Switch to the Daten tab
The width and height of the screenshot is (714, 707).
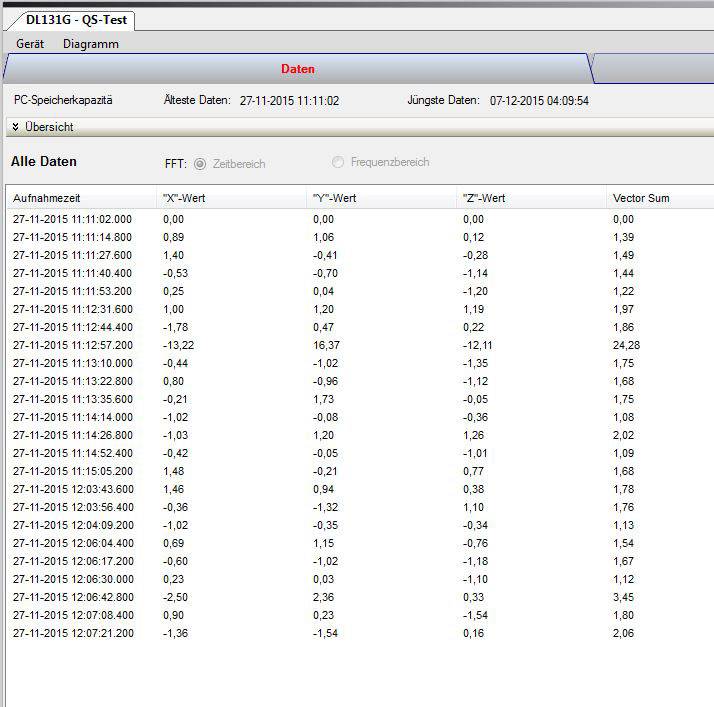(297, 69)
